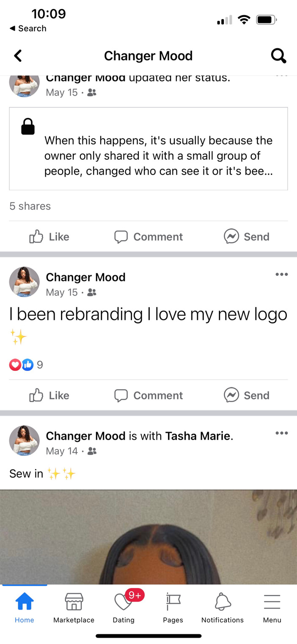The image size is (297, 644).
Task: Tap the back arrow in header
Action: point(18,56)
